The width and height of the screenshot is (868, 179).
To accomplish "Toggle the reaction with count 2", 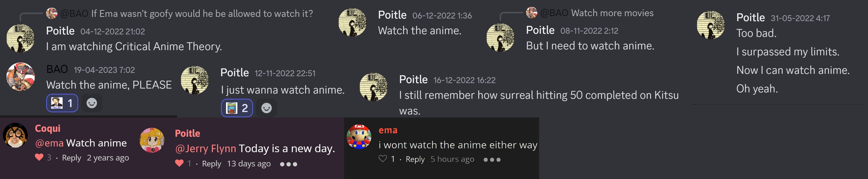I will (x=237, y=108).
